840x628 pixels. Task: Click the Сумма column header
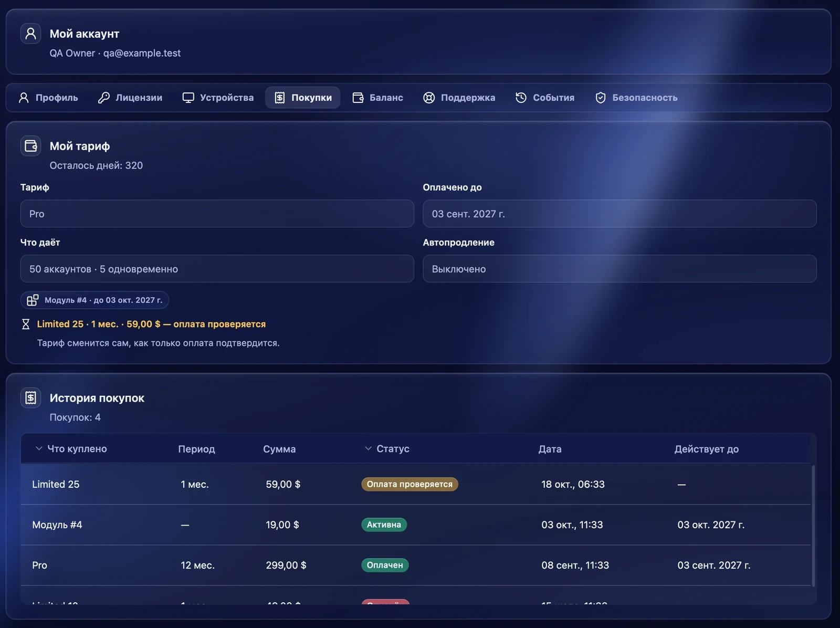[279, 449]
